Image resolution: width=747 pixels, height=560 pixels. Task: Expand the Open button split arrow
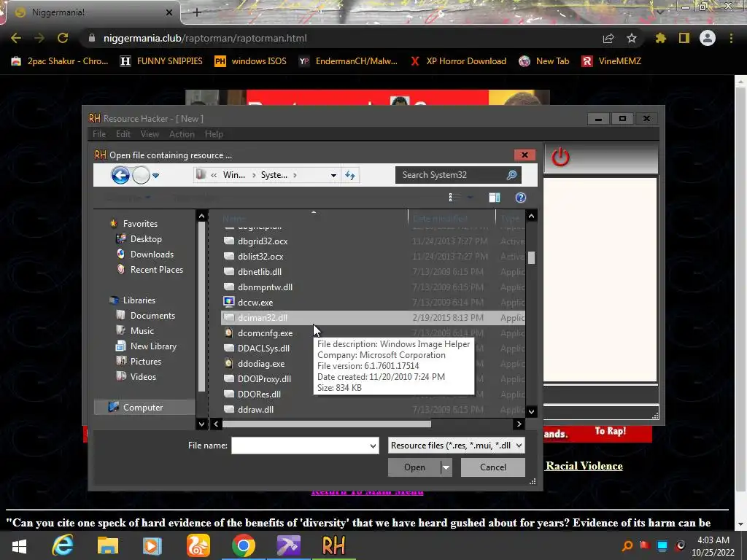[446, 467]
